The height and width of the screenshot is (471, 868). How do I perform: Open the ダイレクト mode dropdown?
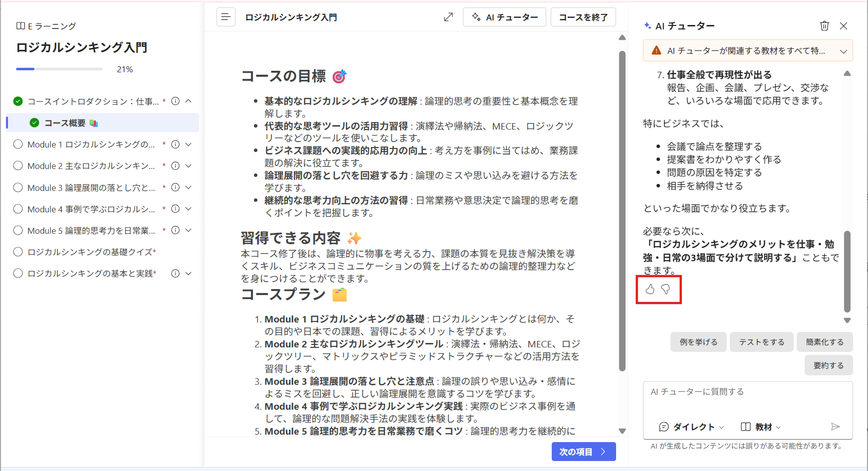[x=691, y=427]
